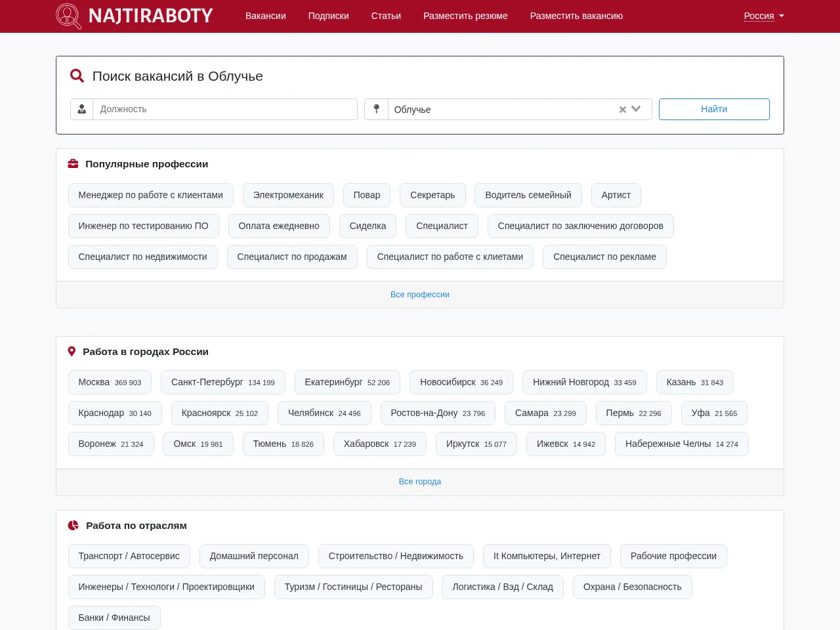Click the location marker icon by Работа в городах
Screen dimensions: 840x630
(x=72, y=352)
